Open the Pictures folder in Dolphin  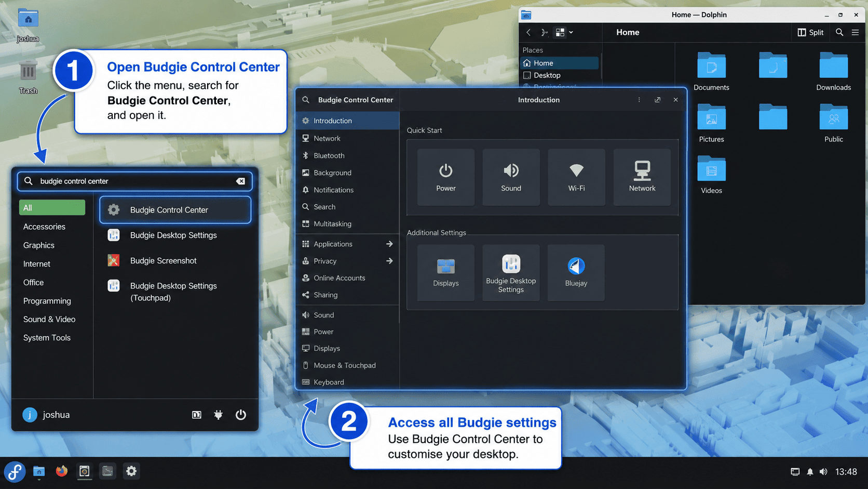point(711,123)
